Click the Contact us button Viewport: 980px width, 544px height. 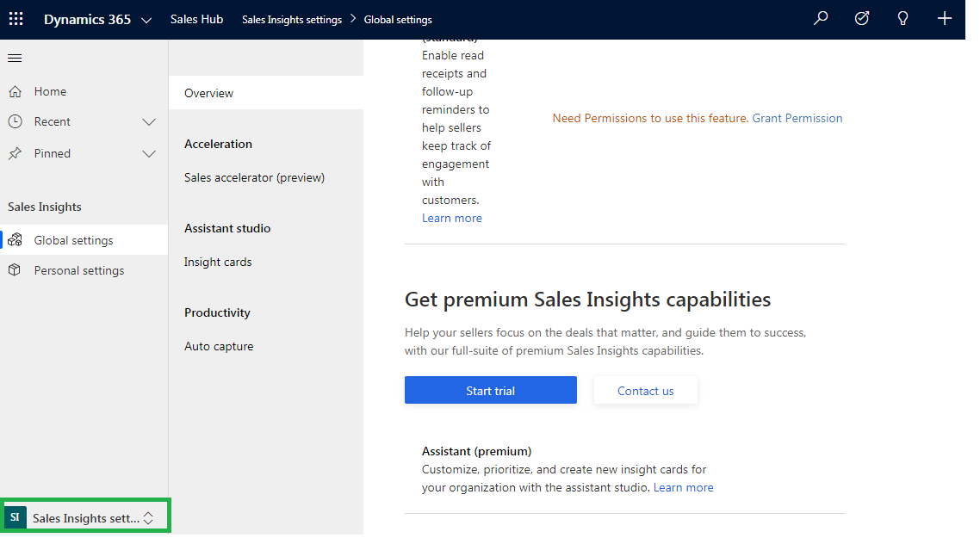pos(645,390)
